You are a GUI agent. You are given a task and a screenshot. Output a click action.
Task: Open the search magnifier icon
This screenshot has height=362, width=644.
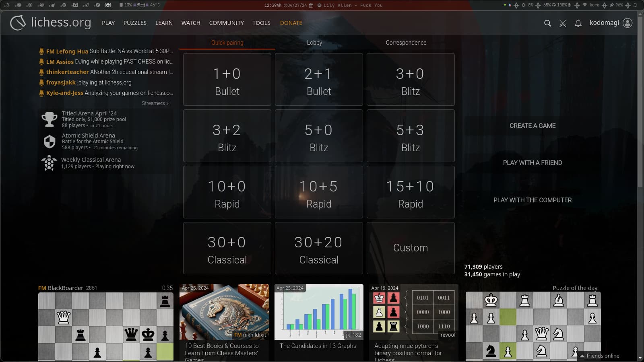click(x=547, y=23)
